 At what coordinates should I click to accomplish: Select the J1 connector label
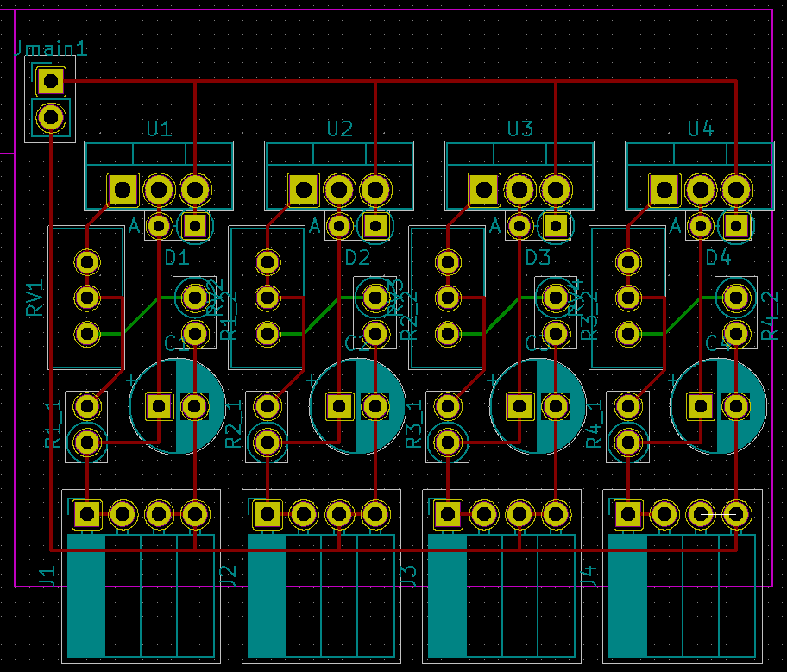point(47,576)
